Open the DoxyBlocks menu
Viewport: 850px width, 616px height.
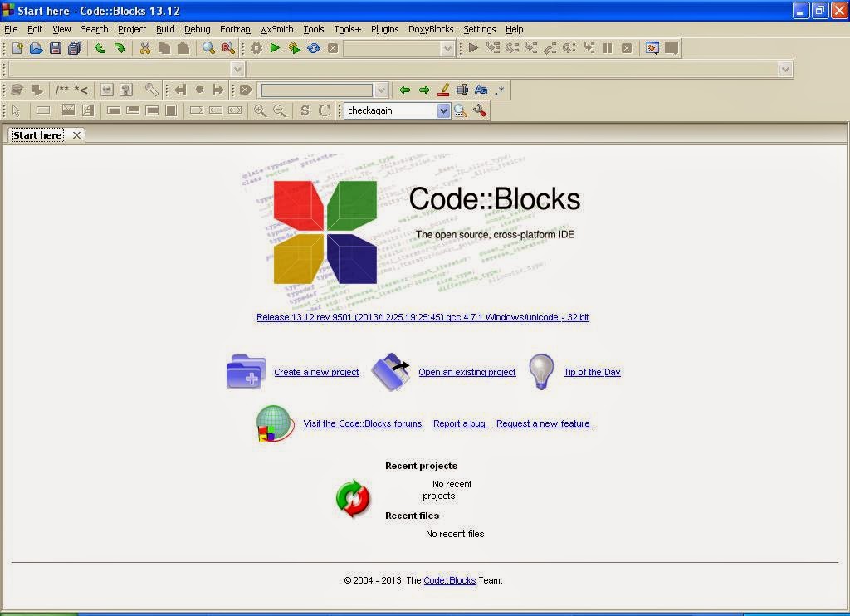(431, 29)
